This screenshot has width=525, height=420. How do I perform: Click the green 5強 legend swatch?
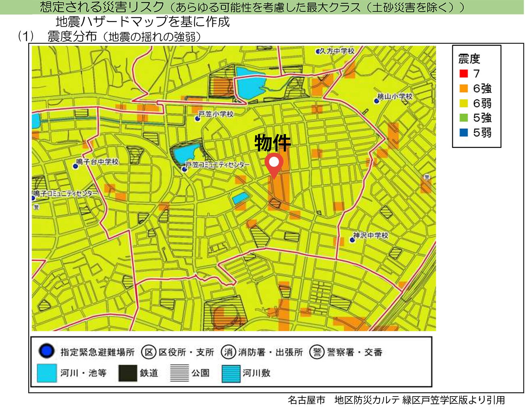coord(464,118)
